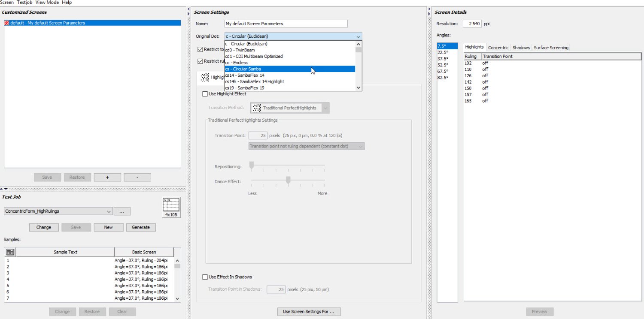Select sample row with Ruling=204lpi
The image size is (644, 319).
[x=89, y=260]
